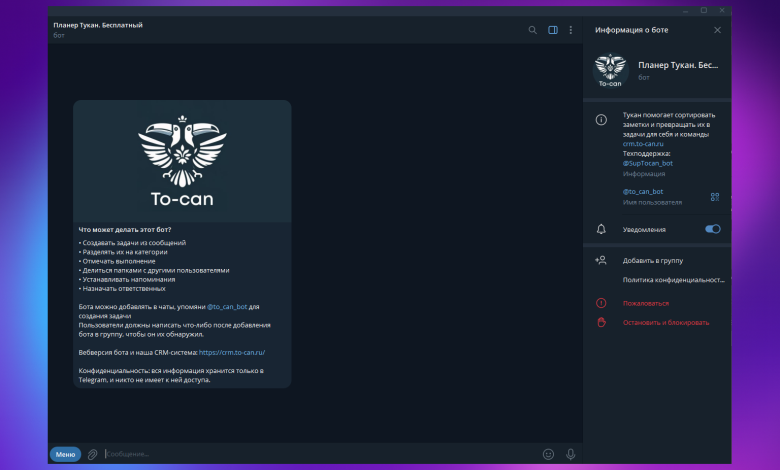Report the bot via Пожаловаться

pyautogui.click(x=645, y=303)
